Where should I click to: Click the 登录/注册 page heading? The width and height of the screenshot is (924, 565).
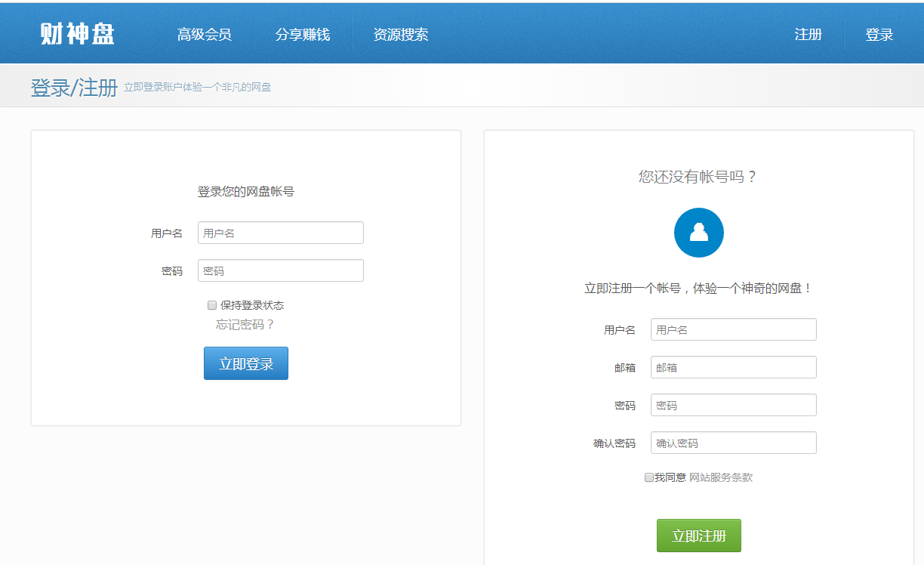coord(74,88)
